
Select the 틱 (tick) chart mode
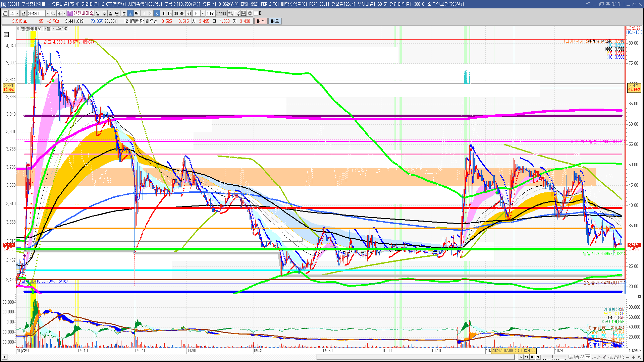137,13
